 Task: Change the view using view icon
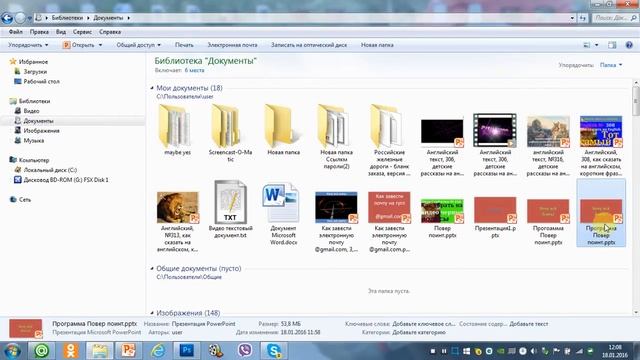tap(587, 45)
